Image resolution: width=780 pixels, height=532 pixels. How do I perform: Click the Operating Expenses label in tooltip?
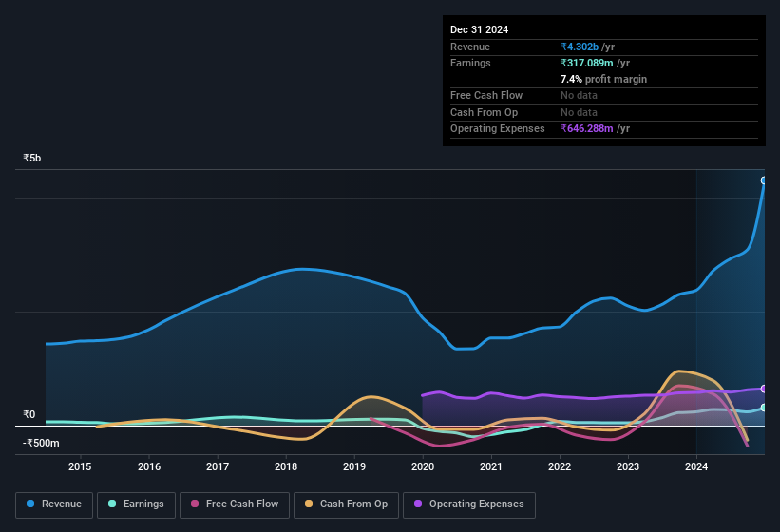click(498, 129)
